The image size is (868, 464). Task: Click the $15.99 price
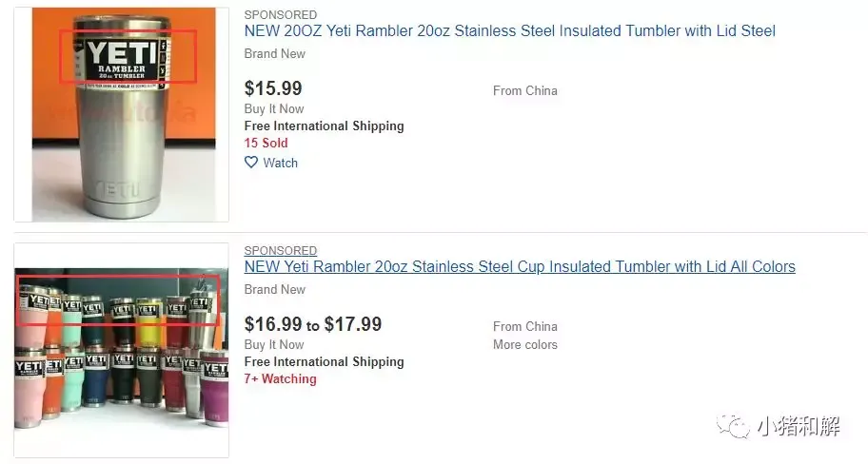273,87
